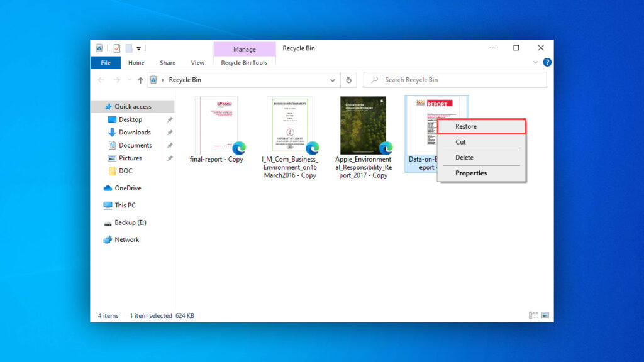Click the Recycle Bin icon in the address bar
This screenshot has width=644, height=362.
[x=153, y=80]
